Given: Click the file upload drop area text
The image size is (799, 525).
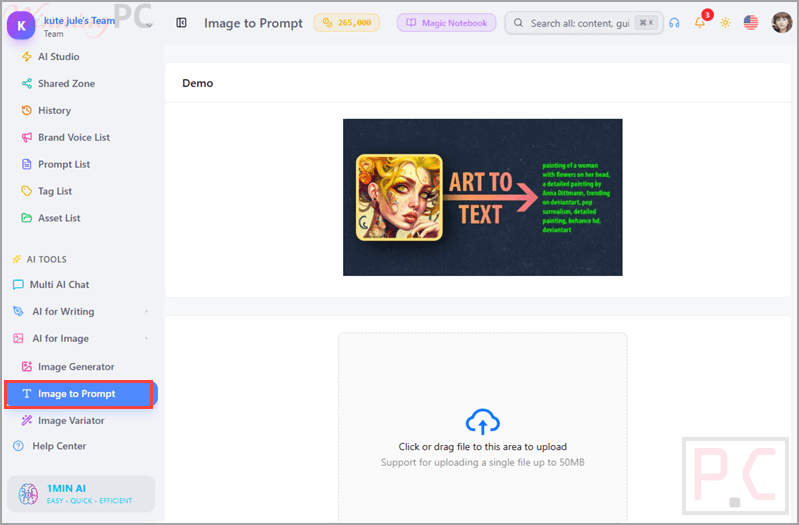Looking at the screenshot, I should click(x=483, y=447).
